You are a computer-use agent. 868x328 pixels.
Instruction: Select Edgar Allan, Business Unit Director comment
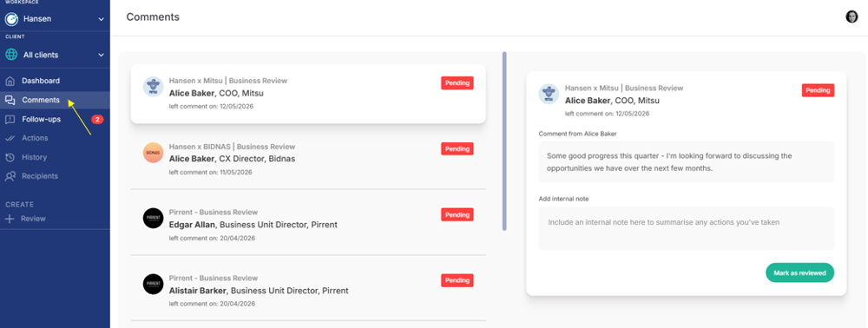click(x=308, y=225)
